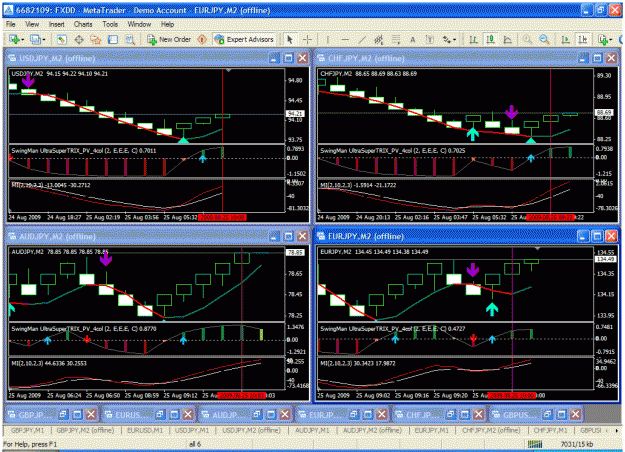Image resolution: width=625 pixels, height=452 pixels.
Task: Toggle chart shift from right border
Action: [x=583, y=39]
